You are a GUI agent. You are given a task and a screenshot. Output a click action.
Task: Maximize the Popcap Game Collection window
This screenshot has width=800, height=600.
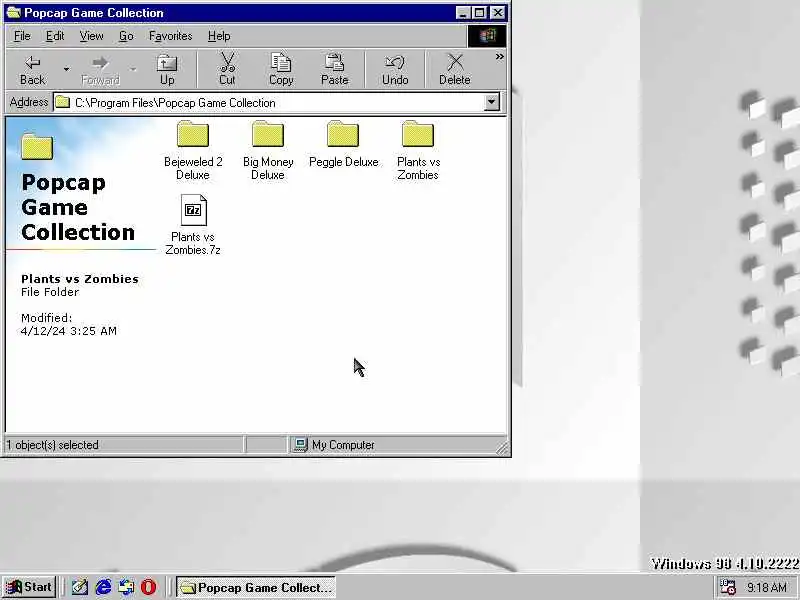480,13
